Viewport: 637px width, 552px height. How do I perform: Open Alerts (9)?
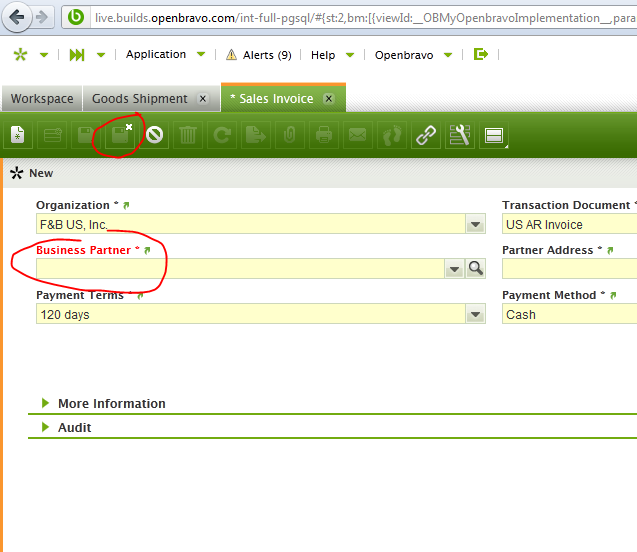tap(267, 55)
